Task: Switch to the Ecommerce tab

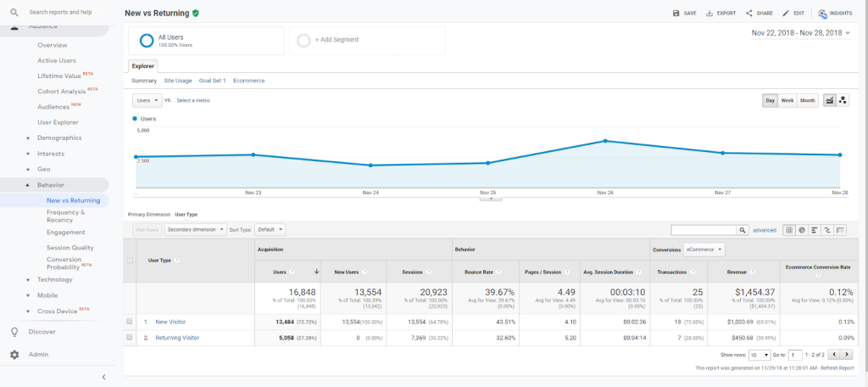Action: pos(248,80)
